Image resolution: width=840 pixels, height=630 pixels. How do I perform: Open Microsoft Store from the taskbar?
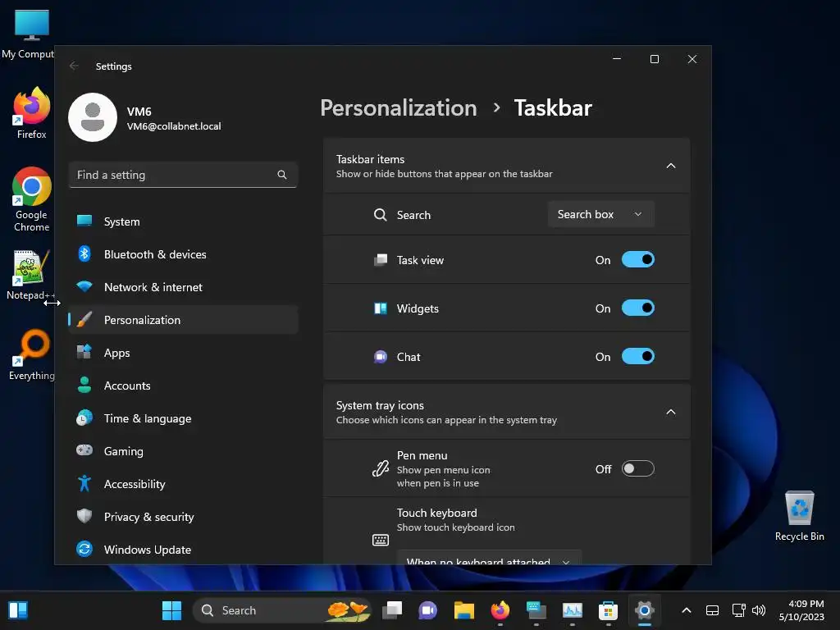(608, 610)
